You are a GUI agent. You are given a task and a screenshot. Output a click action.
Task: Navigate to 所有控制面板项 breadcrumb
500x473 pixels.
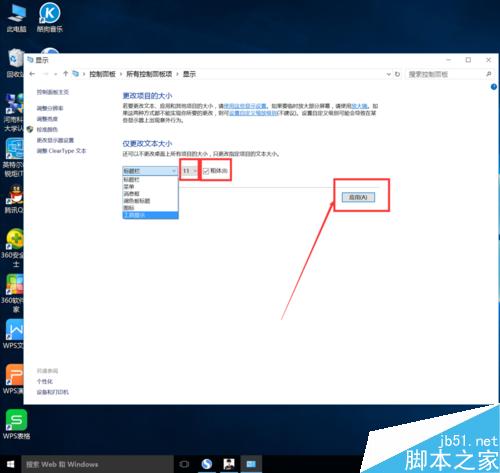149,74
